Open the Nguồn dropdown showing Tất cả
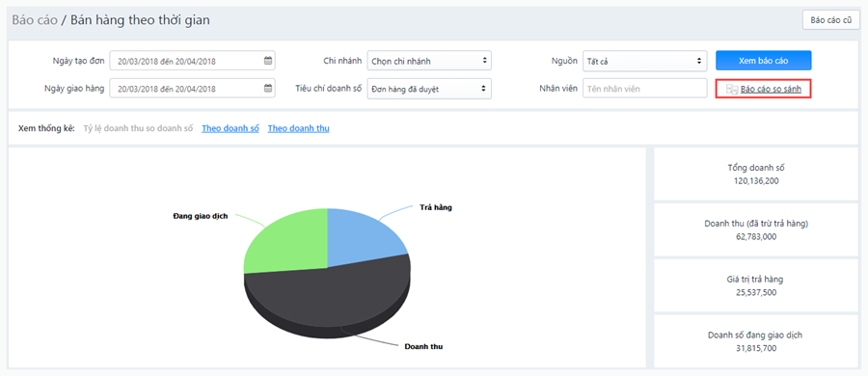868x376 pixels. [645, 61]
